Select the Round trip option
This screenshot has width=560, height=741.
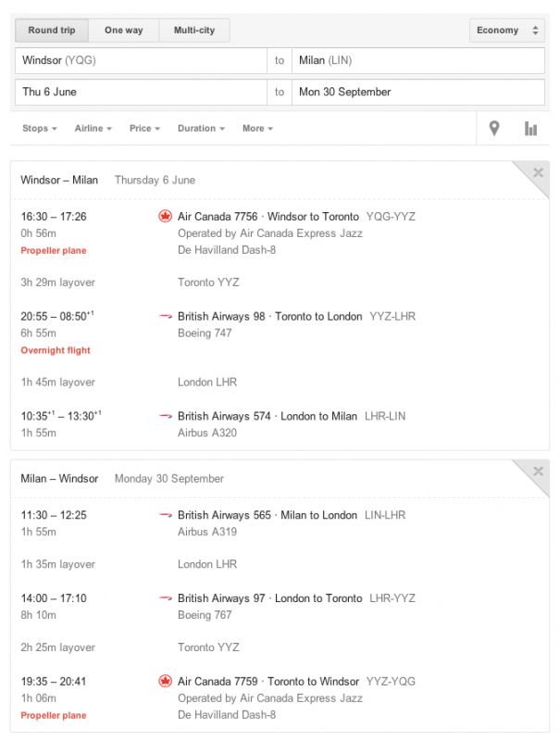(52, 31)
